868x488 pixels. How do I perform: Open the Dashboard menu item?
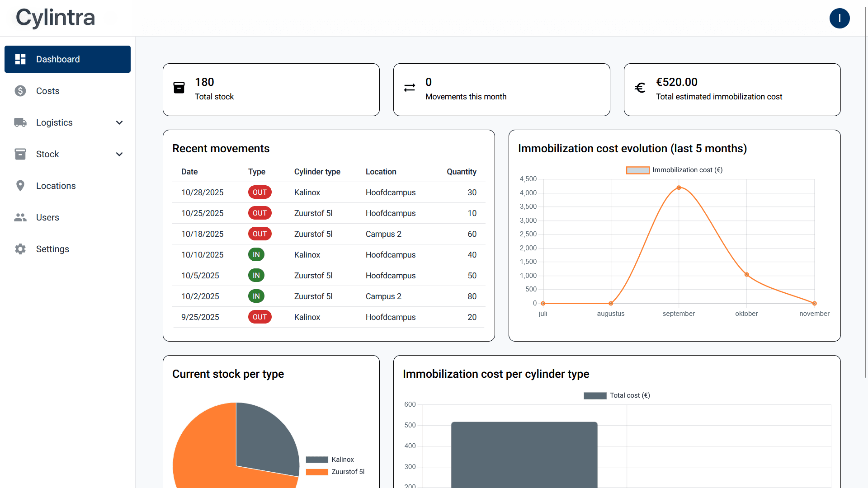click(58, 59)
